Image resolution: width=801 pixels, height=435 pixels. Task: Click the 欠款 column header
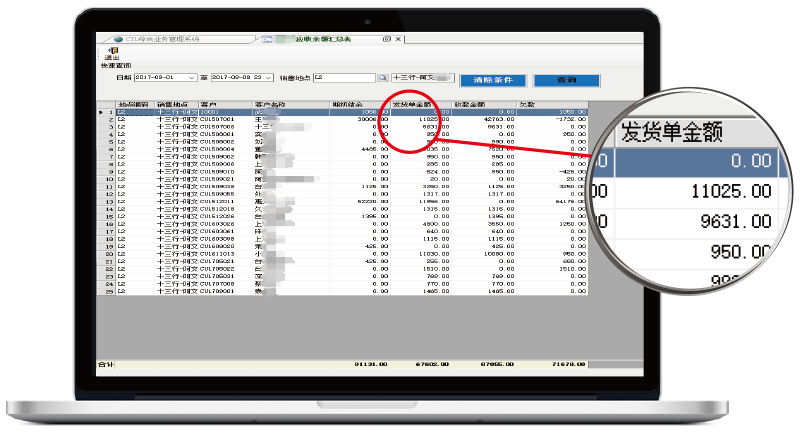(552, 104)
